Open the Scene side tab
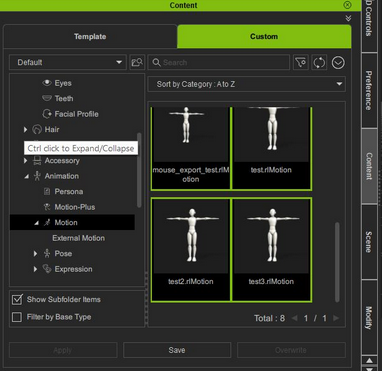Image resolution: width=382 pixels, height=371 pixels. pos(369,242)
